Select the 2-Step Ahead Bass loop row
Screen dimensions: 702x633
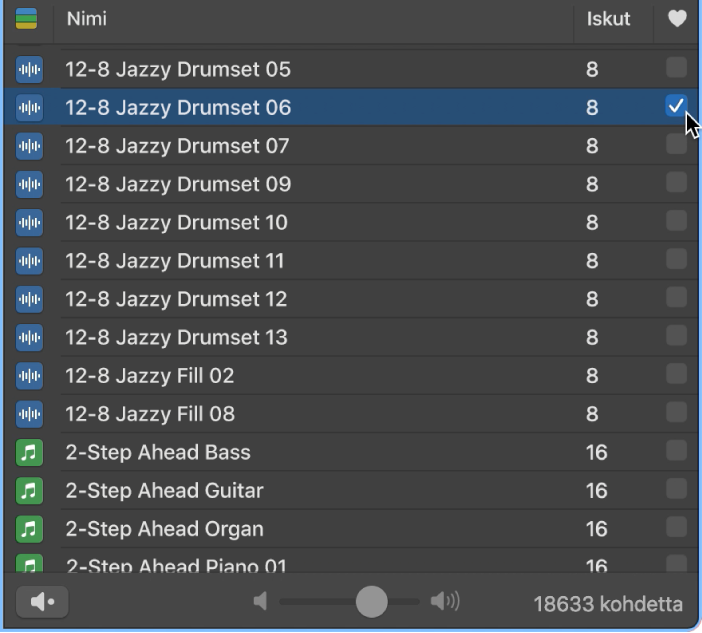[x=158, y=452]
